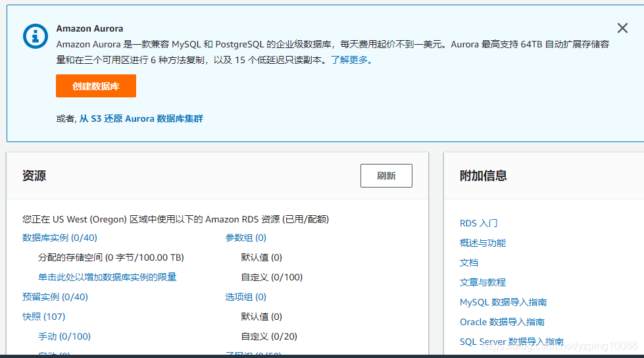This screenshot has width=644, height=358.
Task: Click the Amazon Aurora banner title
Action: (89, 28)
